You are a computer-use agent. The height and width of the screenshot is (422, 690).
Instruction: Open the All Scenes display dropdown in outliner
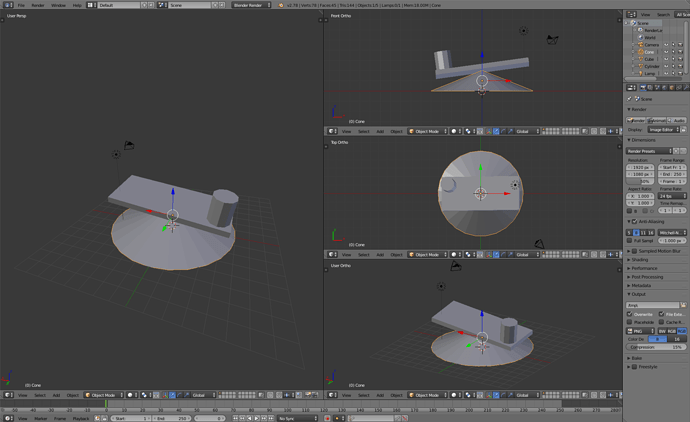tap(682, 15)
